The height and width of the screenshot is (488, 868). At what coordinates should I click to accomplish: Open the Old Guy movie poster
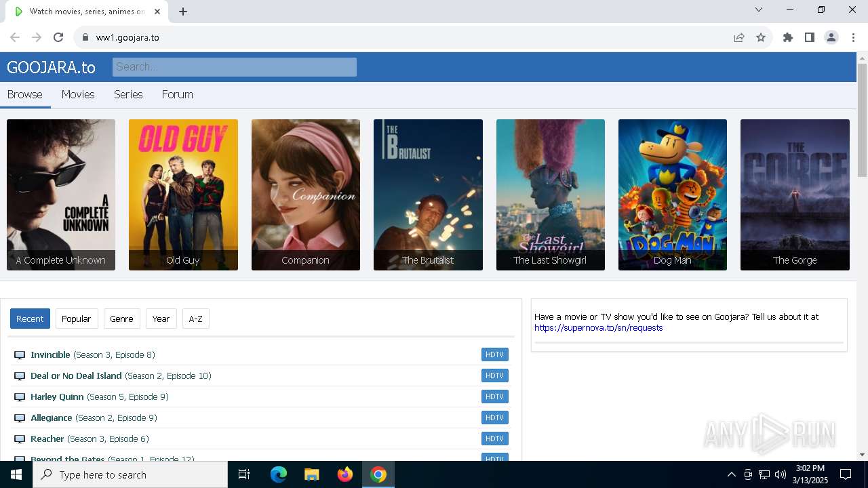(x=183, y=195)
